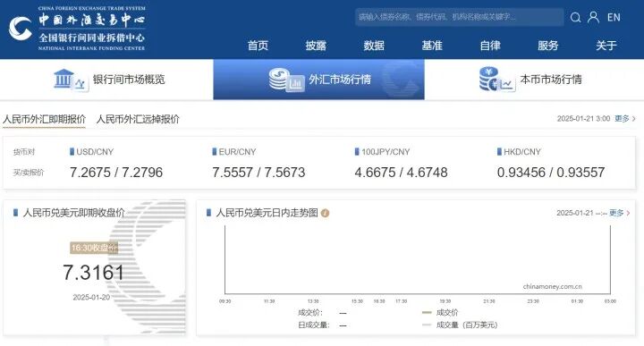Focus the bond name search field
Image resolution: width=644 pixels, height=346 pixels.
(459, 17)
